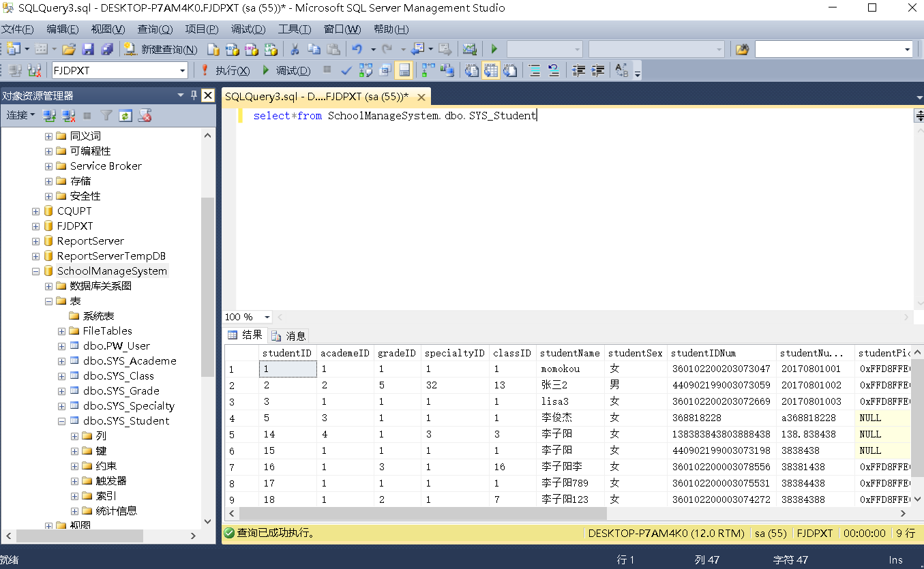The height and width of the screenshot is (569, 924).
Task: Click the 执行(X) execute button
Action: [225, 70]
